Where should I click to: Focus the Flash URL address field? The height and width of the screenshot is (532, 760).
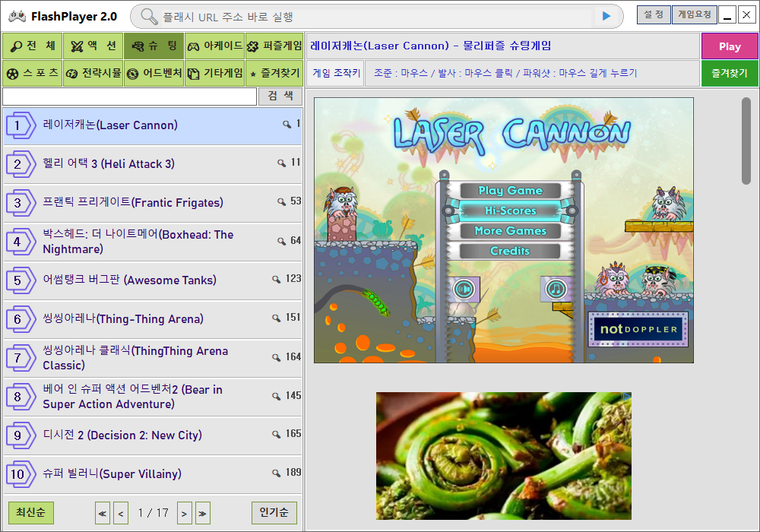point(376,17)
